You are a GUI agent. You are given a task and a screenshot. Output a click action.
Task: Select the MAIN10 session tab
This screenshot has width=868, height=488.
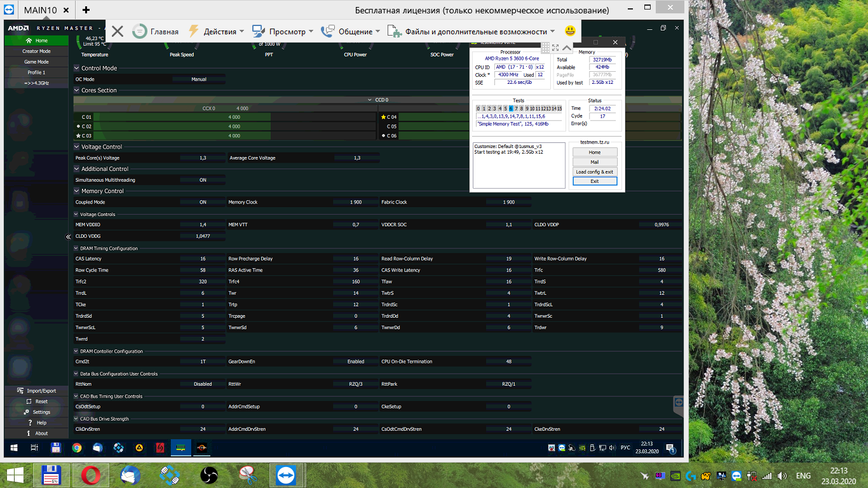[x=40, y=10]
